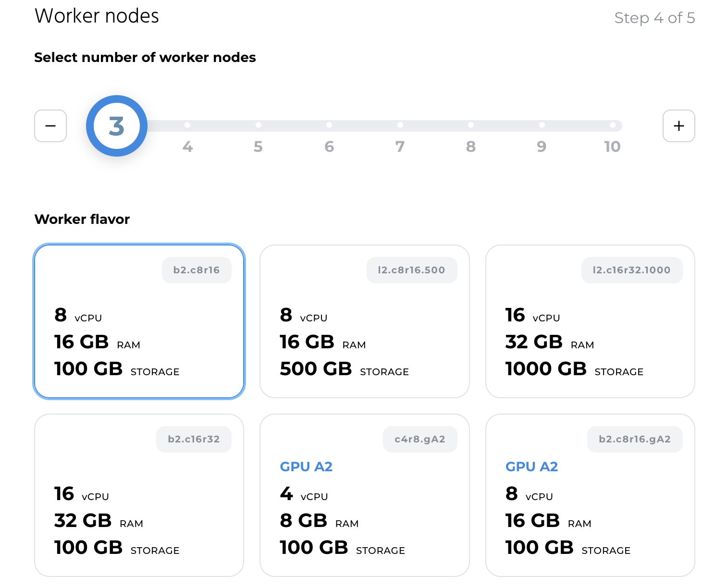Choose the l2.c16r32.1000 flavor card
This screenshot has height=588, width=715.
coord(590,321)
